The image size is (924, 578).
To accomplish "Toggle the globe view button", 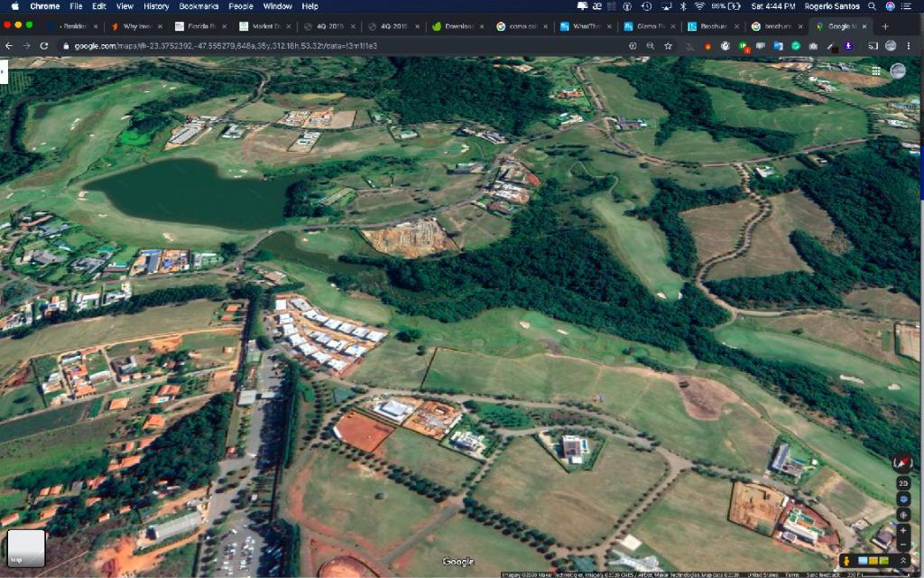I will coord(903,499).
